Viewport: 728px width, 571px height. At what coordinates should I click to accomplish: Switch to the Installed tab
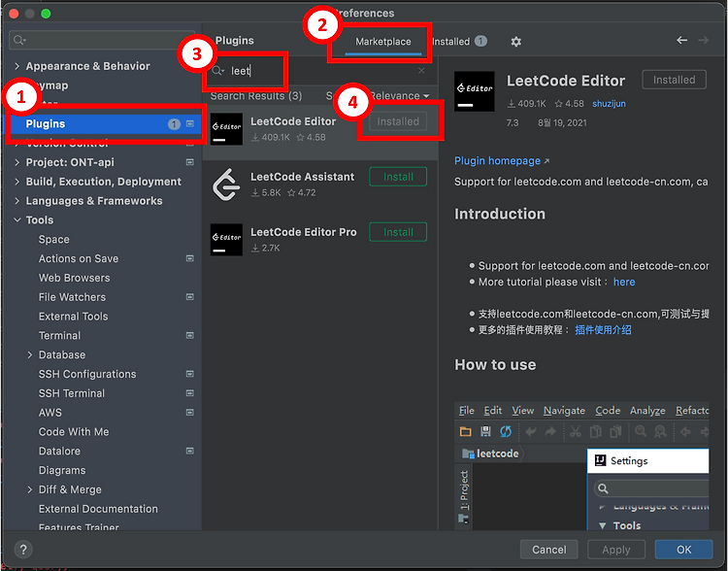point(459,42)
